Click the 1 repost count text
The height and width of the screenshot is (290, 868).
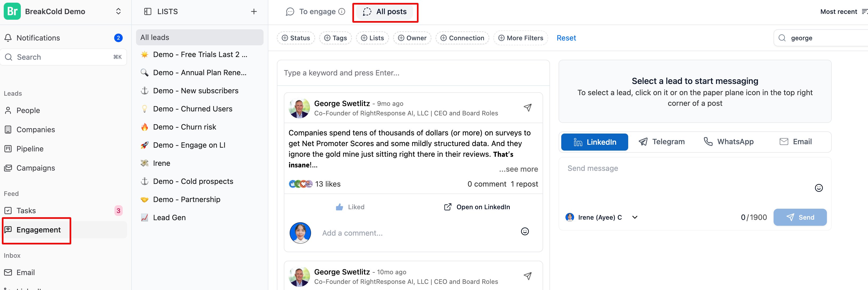click(524, 184)
